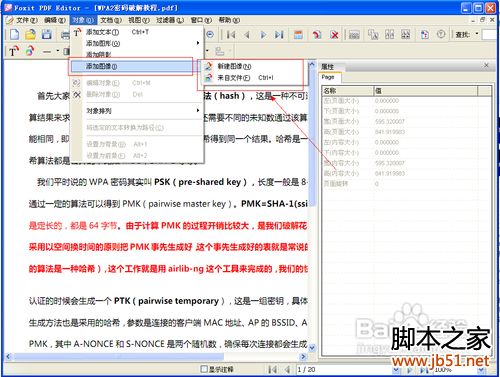The width and height of the screenshot is (500, 377).
Task: Open the 文件 menu
Action: [27, 20]
